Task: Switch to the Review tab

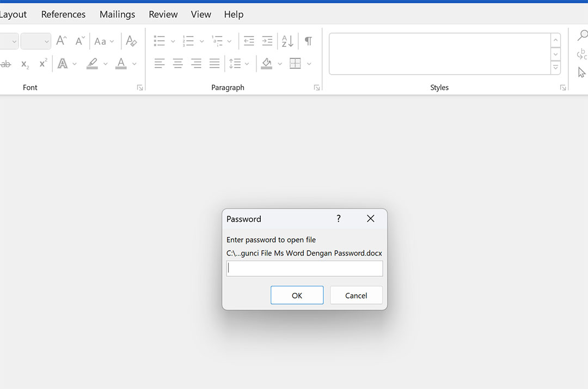Action: (x=163, y=14)
